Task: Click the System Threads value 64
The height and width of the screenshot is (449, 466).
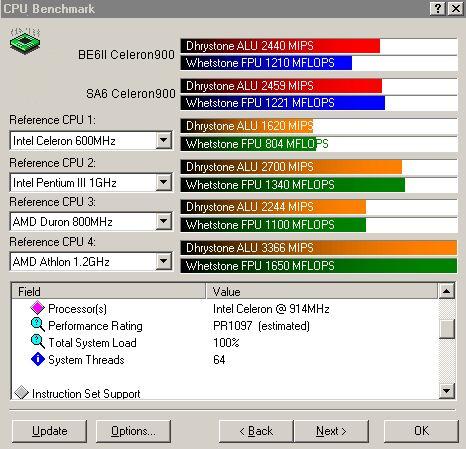Action: click(x=219, y=360)
